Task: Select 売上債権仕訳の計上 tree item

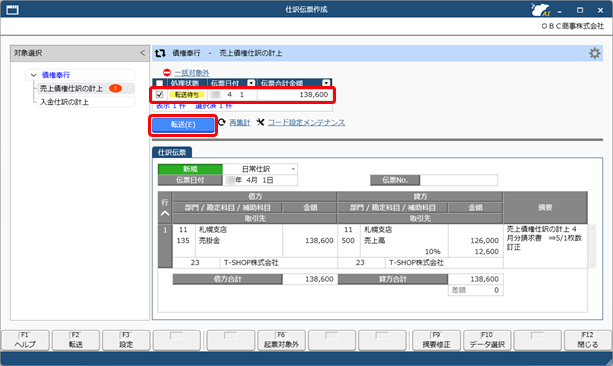Action: [71, 89]
